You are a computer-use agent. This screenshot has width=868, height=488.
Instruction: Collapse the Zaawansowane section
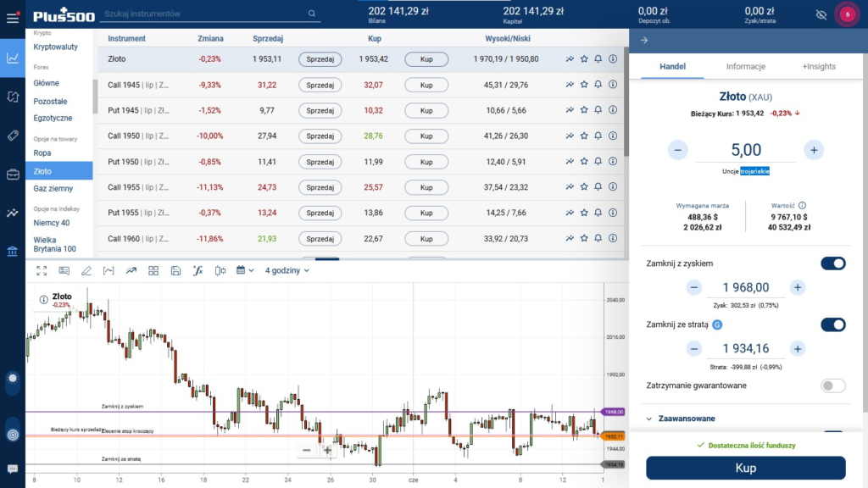coord(649,419)
